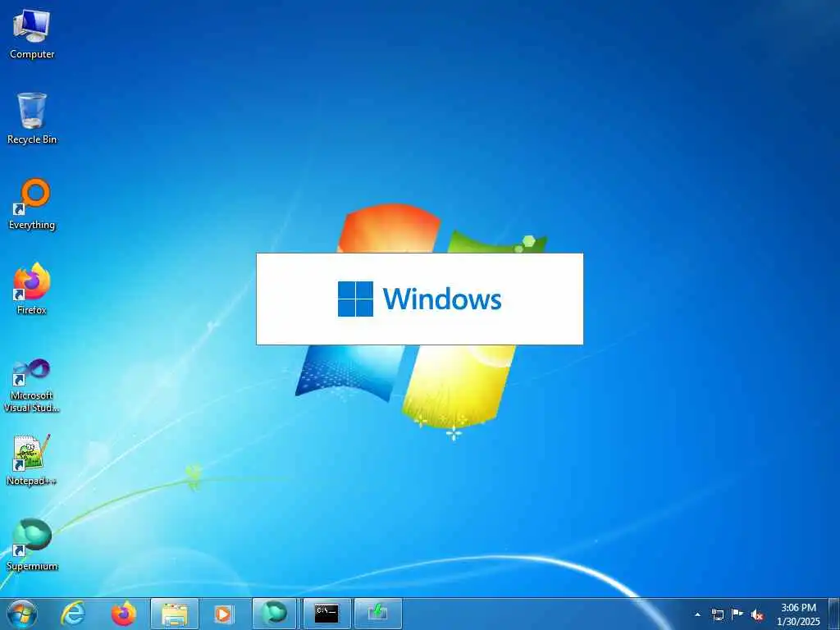The image size is (840, 630).
Task: Launch Firefox from the taskbar
Action: coord(123,614)
